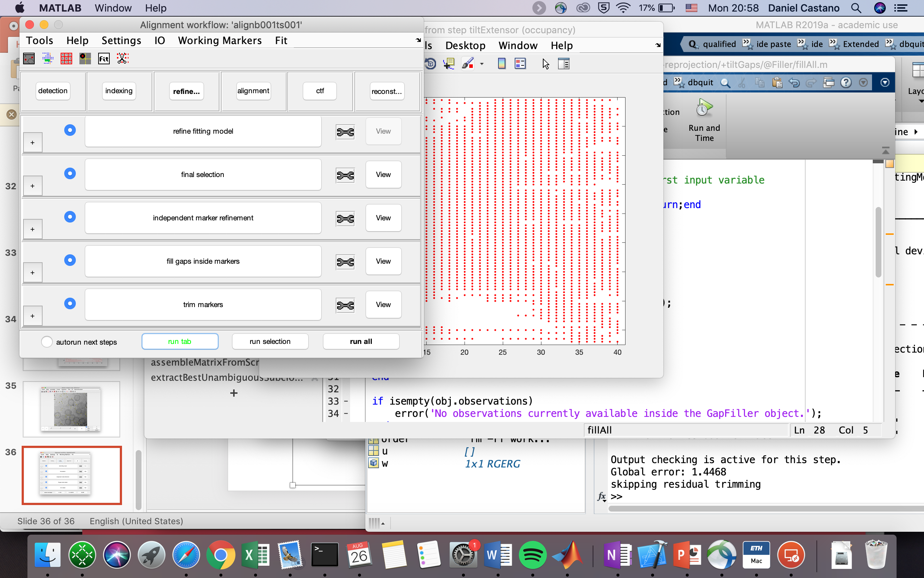Insert legend via figure toolbar icon

coord(520,64)
